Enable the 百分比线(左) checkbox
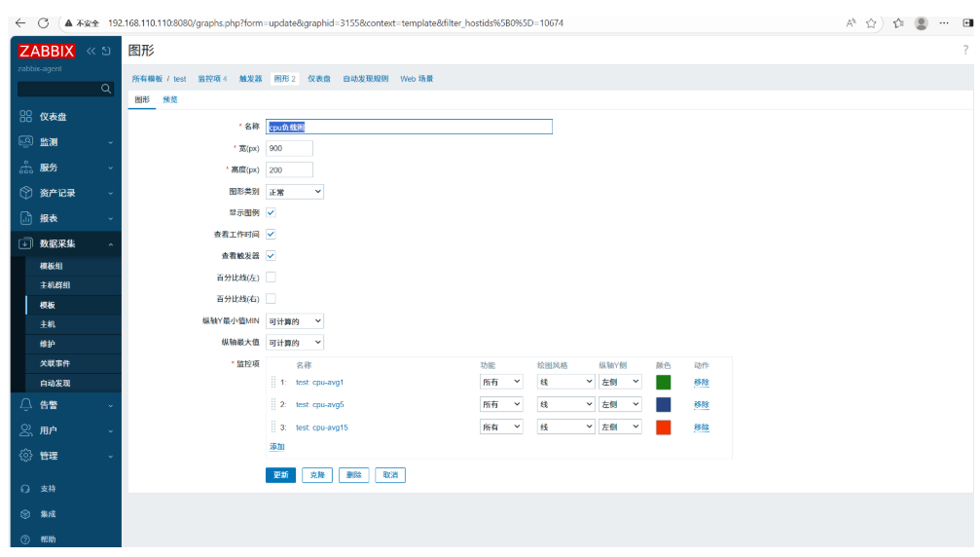The image size is (980, 557). tap(271, 277)
